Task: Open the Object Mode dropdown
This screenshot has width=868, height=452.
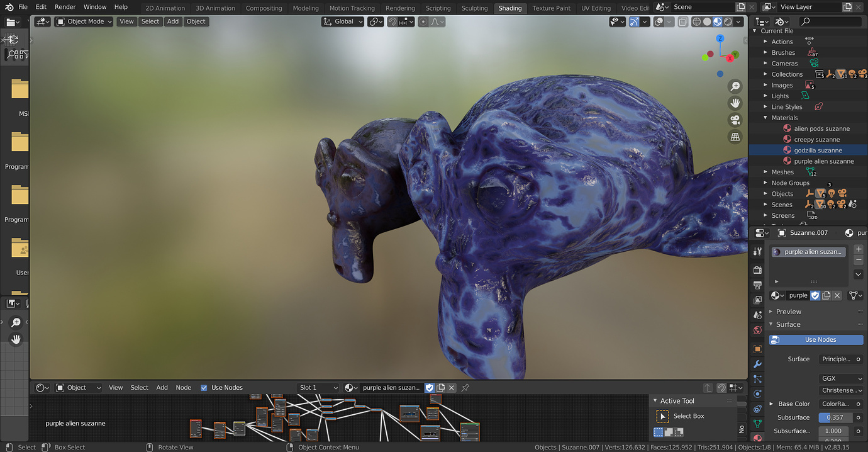Action: 84,21
